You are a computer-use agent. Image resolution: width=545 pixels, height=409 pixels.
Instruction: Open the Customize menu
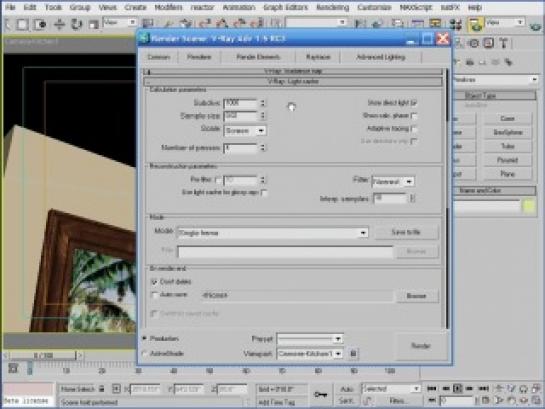tap(374, 7)
